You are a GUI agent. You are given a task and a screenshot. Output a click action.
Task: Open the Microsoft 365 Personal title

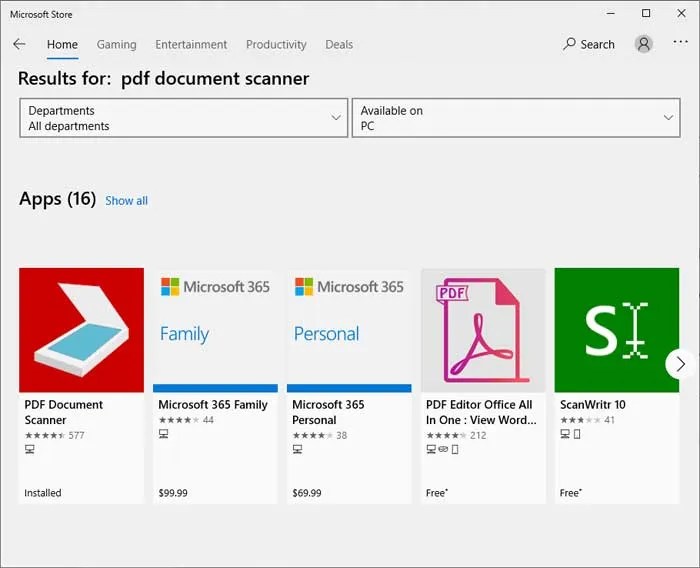(328, 412)
